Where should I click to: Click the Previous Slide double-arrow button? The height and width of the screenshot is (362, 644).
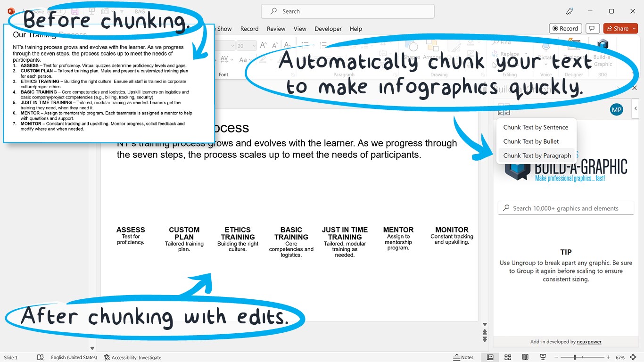pos(485,333)
